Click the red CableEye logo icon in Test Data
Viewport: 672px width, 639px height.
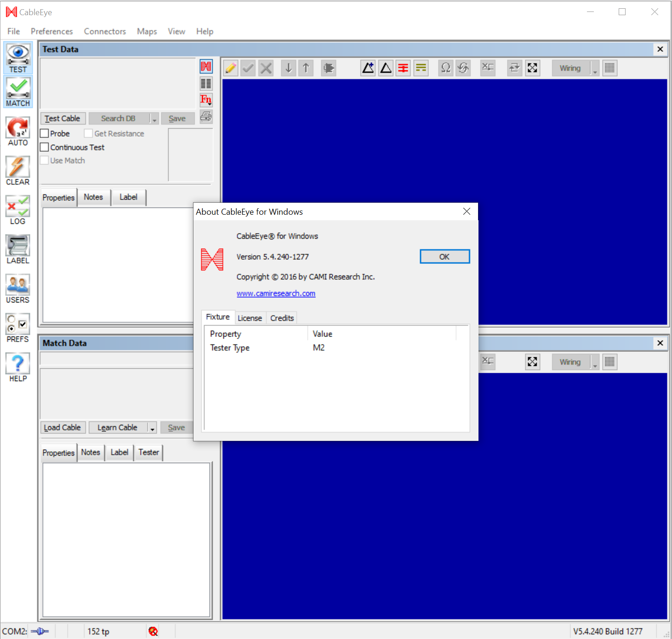point(206,67)
